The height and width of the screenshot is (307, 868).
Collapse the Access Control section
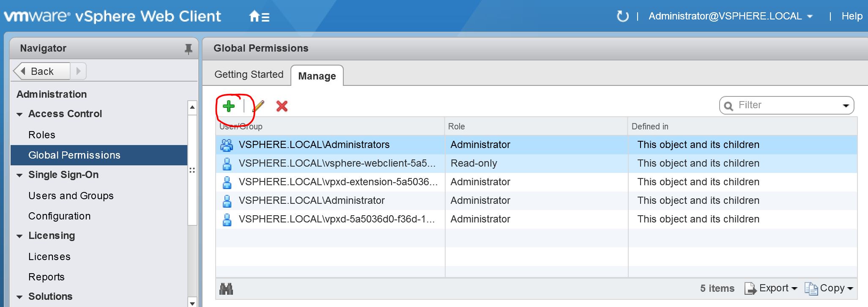click(19, 114)
